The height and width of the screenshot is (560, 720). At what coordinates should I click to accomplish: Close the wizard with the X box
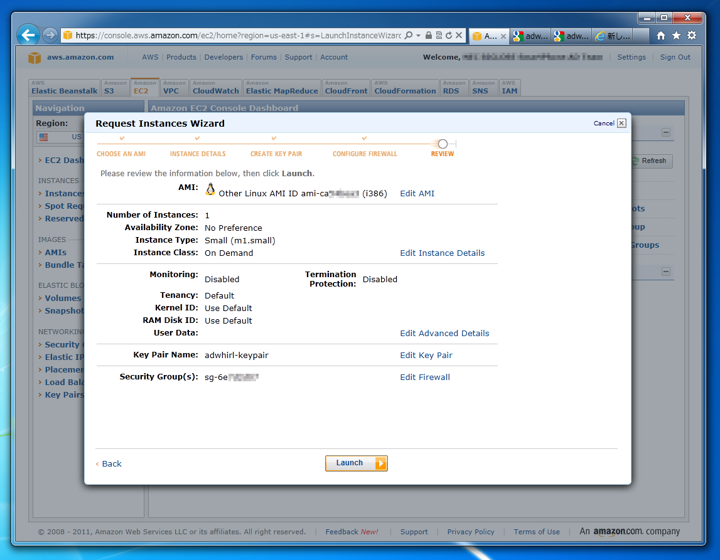click(621, 123)
